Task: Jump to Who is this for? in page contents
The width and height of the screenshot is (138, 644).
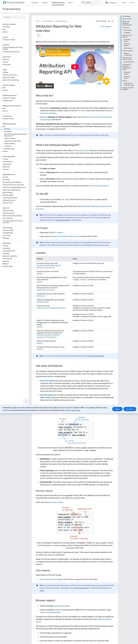Action: (x=127, y=19)
